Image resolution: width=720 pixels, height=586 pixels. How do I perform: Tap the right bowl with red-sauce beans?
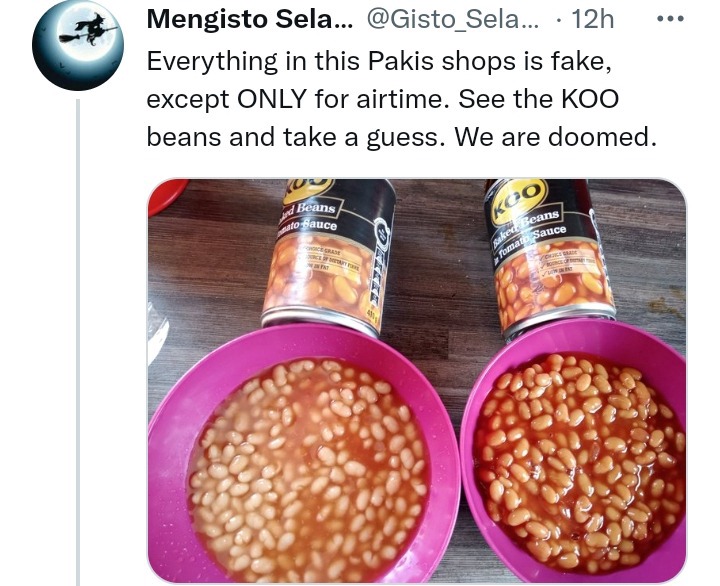coord(574,450)
